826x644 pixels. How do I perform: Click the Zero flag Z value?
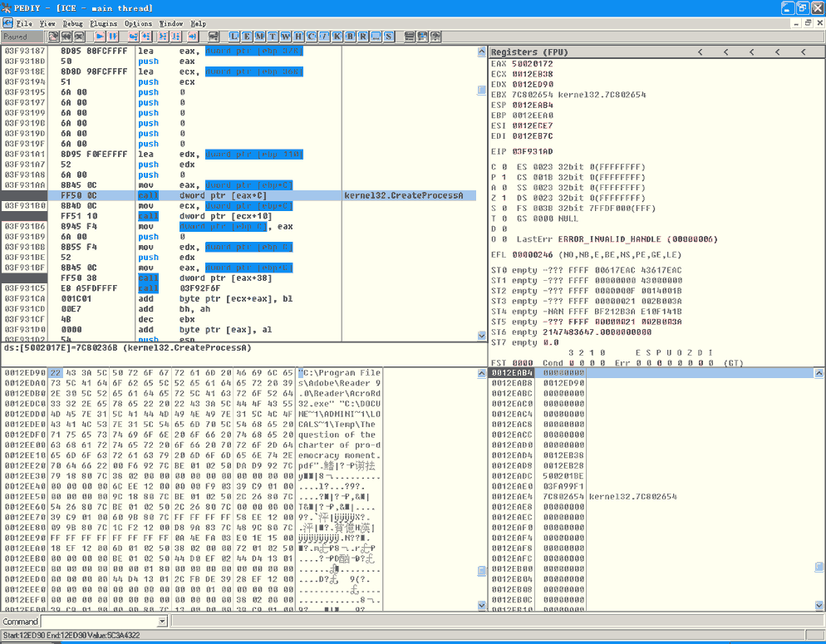pos(504,198)
